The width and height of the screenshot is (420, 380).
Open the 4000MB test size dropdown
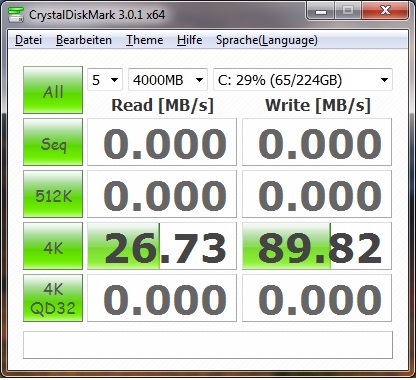point(168,80)
